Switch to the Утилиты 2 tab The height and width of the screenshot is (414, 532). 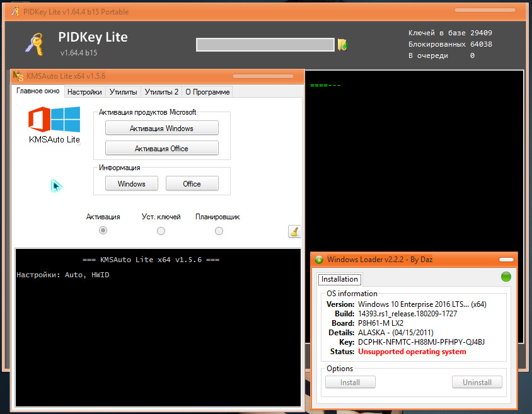tap(161, 92)
